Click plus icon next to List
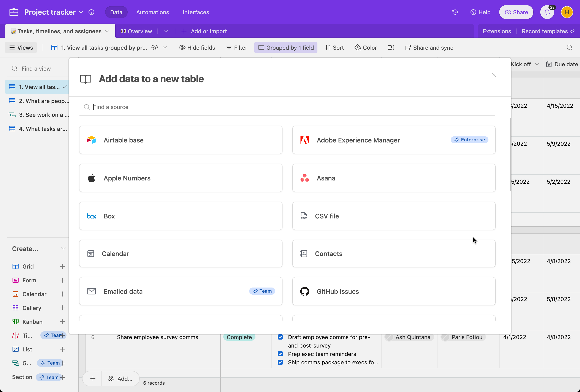The image size is (580, 392). tap(63, 349)
